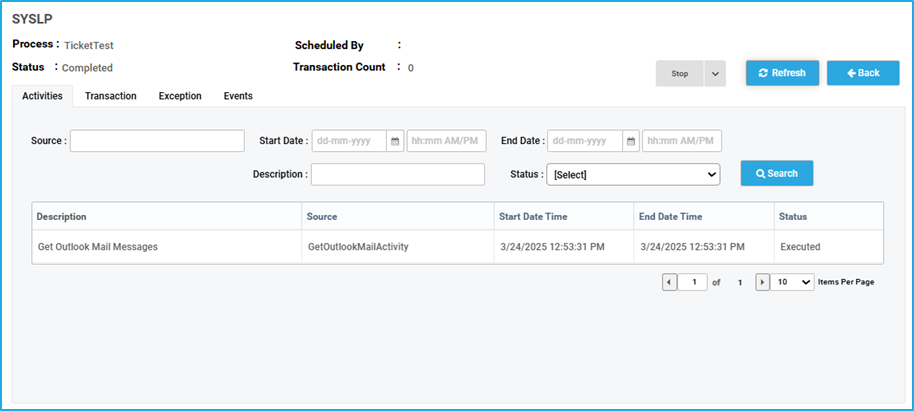Screen dimensions: 914x411
Task: Click the Search button
Action: [x=776, y=173]
